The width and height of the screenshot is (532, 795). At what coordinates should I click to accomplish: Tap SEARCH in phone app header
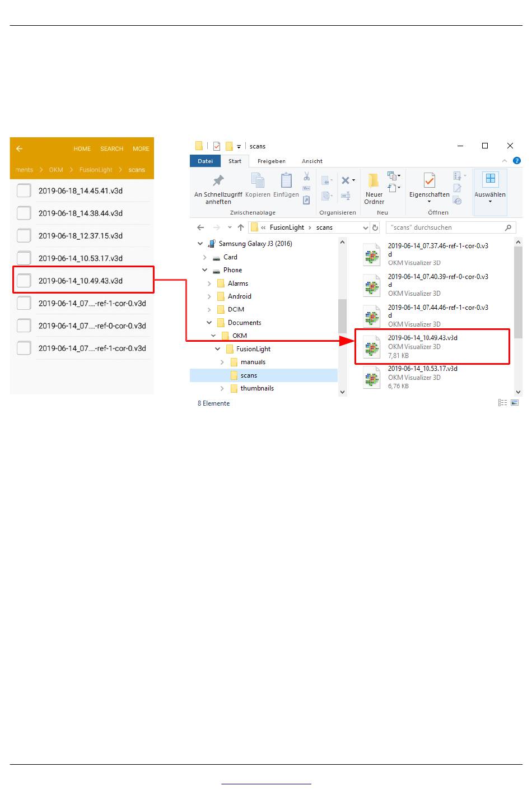point(111,148)
